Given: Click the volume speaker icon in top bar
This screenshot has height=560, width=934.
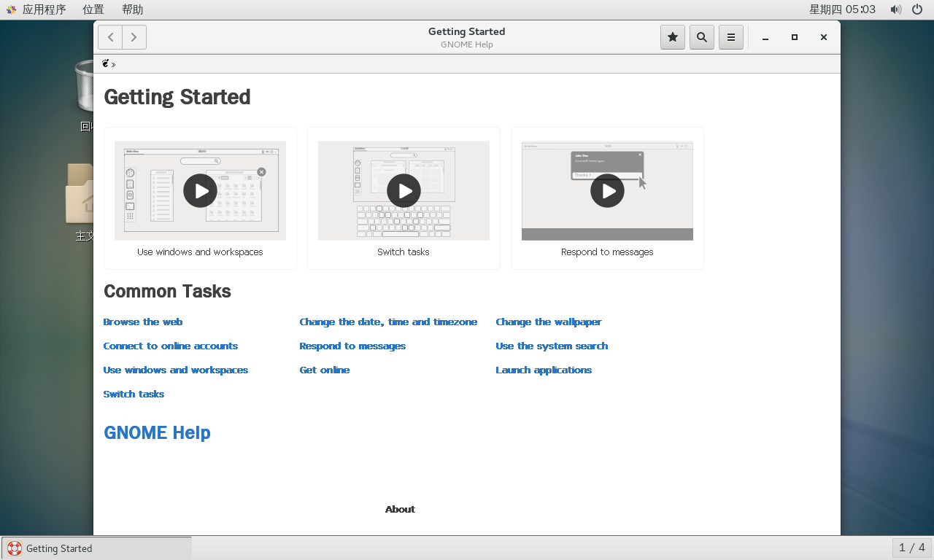Looking at the screenshot, I should coord(895,9).
